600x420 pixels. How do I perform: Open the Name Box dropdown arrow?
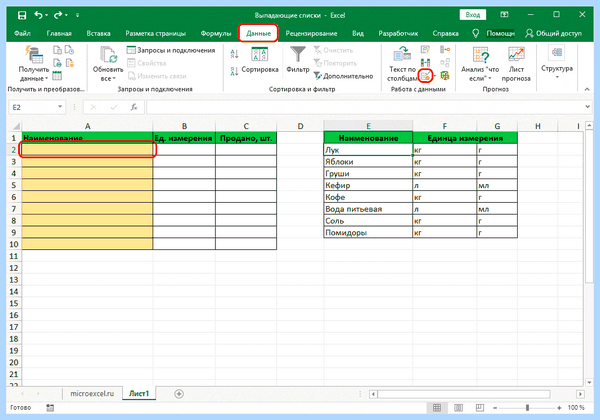[60, 107]
